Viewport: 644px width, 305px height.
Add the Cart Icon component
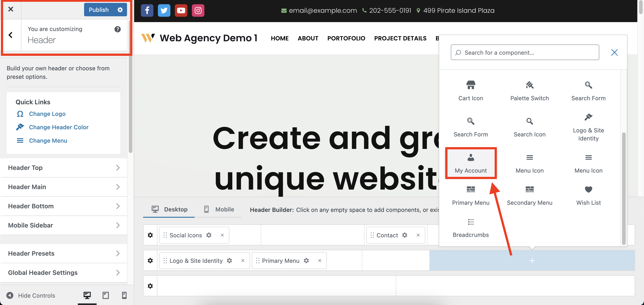click(470, 91)
